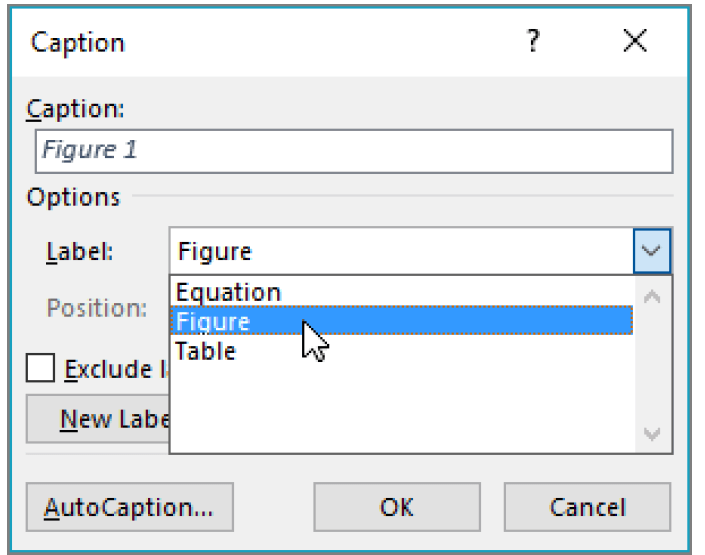705x555 pixels.
Task: Click the up arrow in the label list scrollbar
Action: click(x=651, y=297)
